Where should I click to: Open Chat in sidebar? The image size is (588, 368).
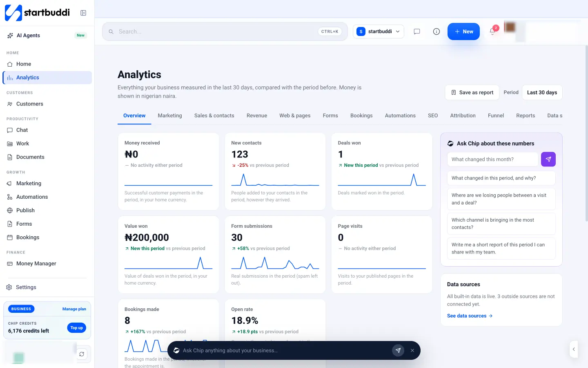point(47,130)
